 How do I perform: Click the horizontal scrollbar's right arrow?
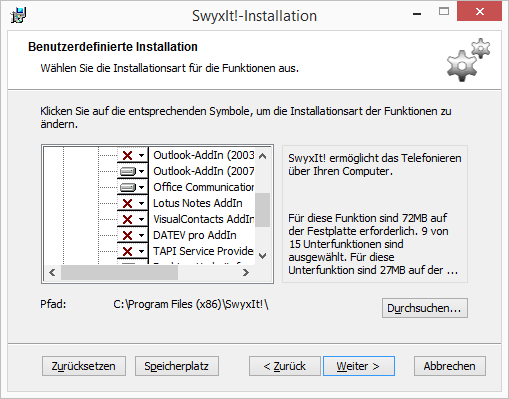pos(246,273)
